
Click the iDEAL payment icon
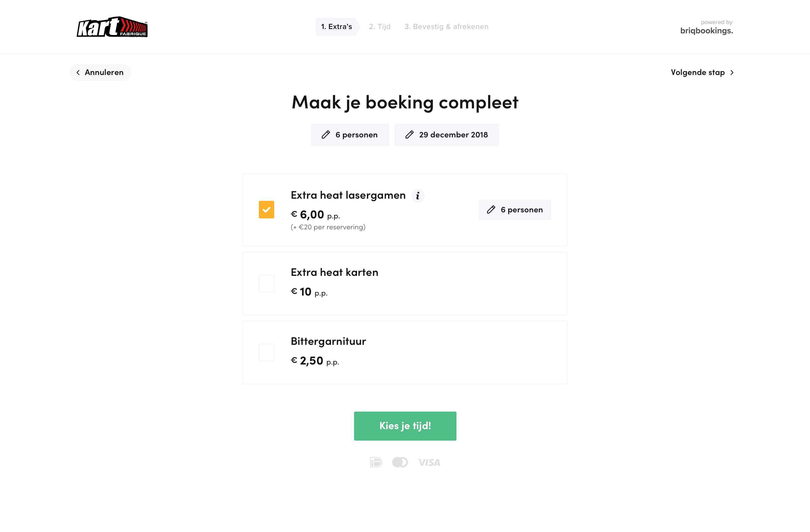point(376,462)
